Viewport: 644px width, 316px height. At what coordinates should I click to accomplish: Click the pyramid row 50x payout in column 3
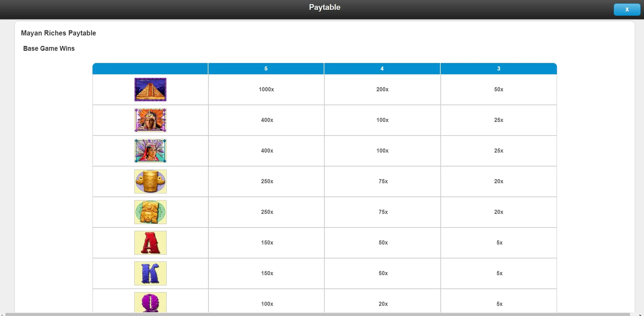point(498,89)
